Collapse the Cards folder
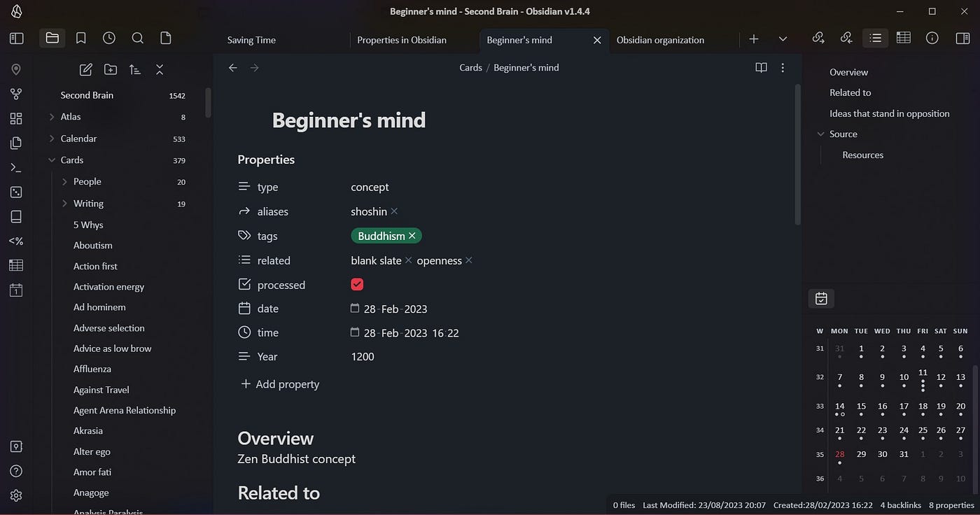Screen dimensions: 980x515 pyautogui.click(x=52, y=160)
